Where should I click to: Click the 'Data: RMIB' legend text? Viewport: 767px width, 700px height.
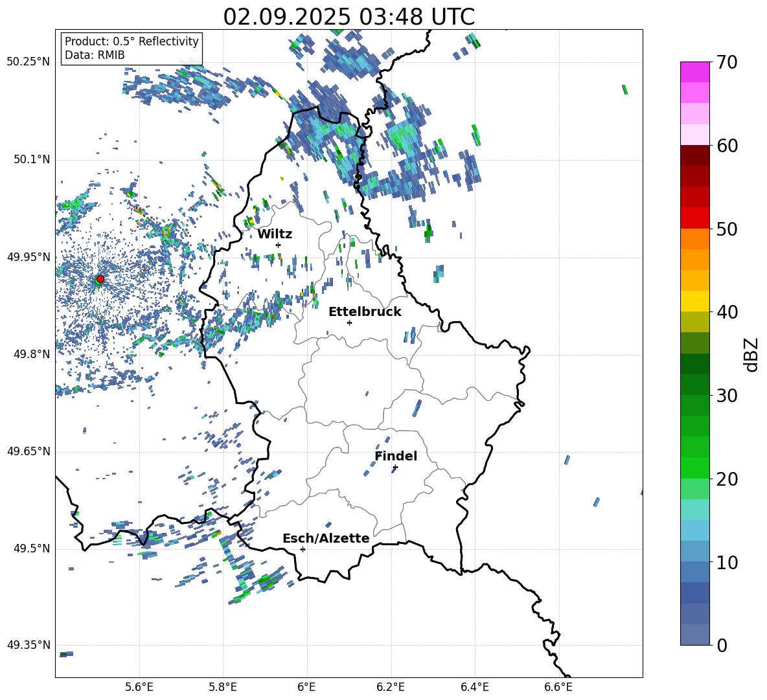(x=95, y=55)
